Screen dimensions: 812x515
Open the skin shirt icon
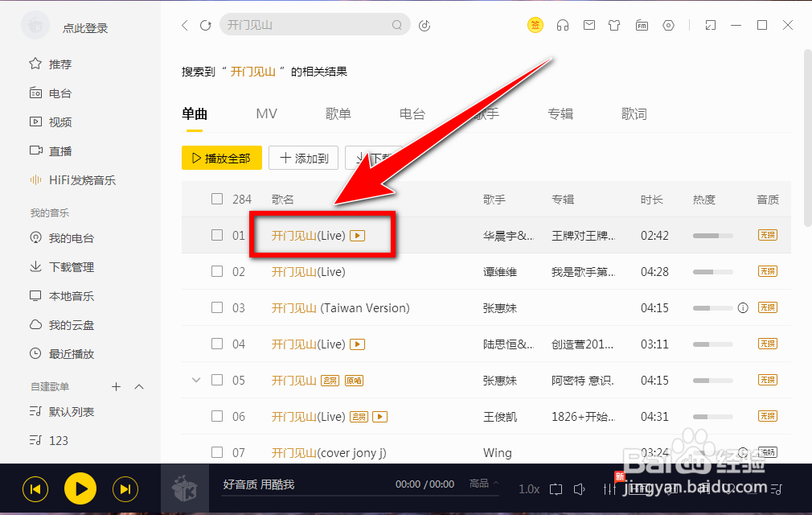(x=614, y=25)
